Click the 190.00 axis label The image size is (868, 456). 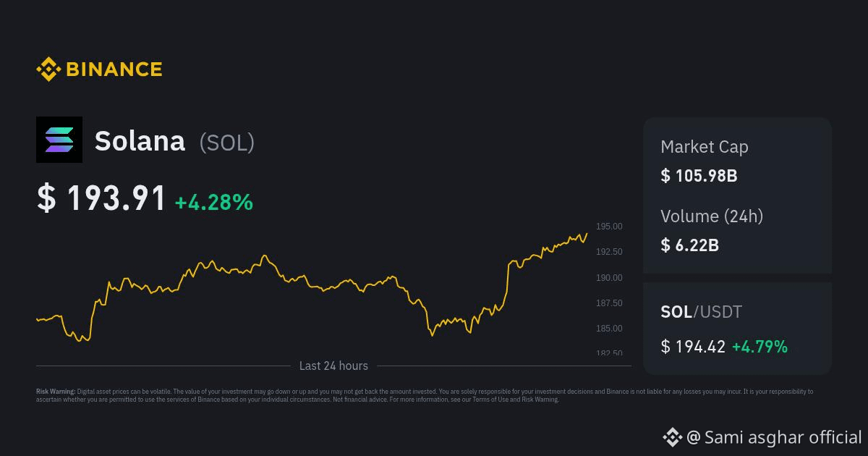(x=609, y=278)
